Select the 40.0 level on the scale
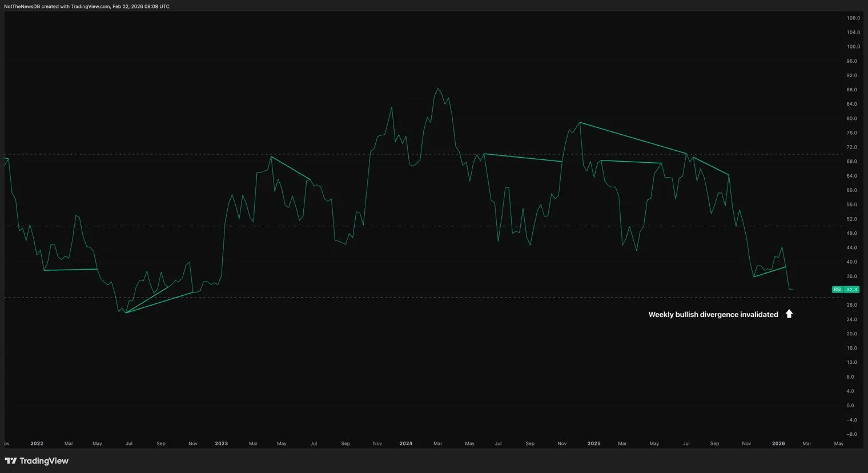The width and height of the screenshot is (868, 473). tap(851, 262)
